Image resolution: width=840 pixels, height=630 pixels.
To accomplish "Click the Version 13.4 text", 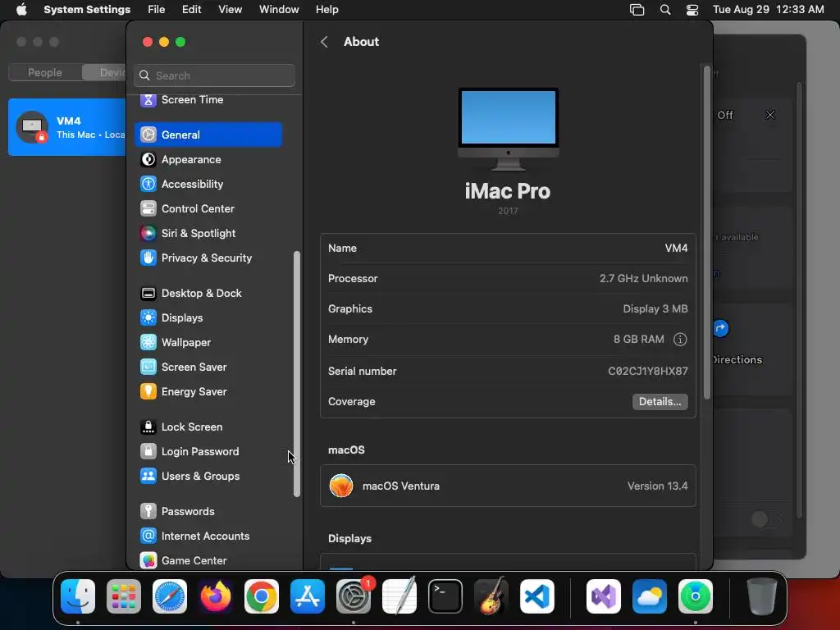I will [x=657, y=486].
